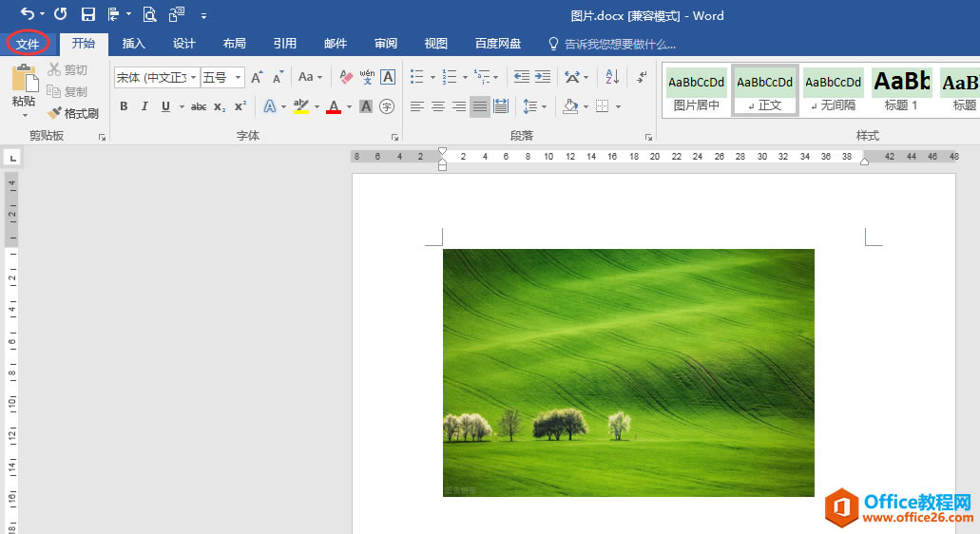
Task: Open the 百度网盘 tab
Action: click(x=498, y=44)
